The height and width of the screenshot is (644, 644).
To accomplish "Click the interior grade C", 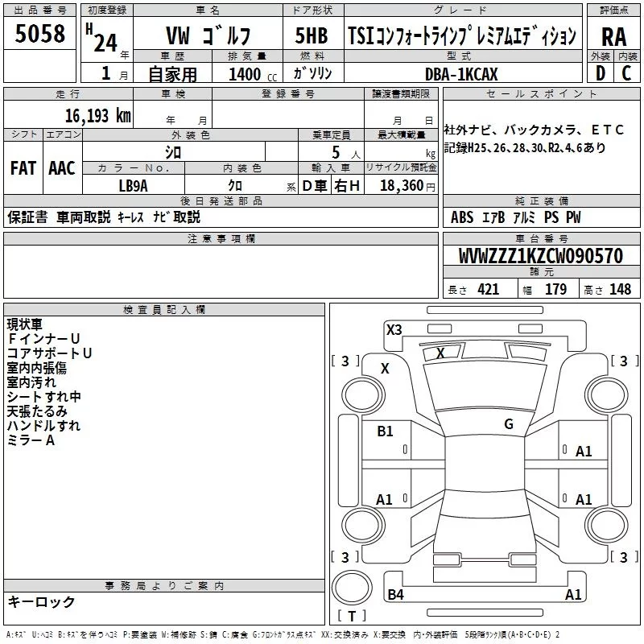I will coord(626,73).
